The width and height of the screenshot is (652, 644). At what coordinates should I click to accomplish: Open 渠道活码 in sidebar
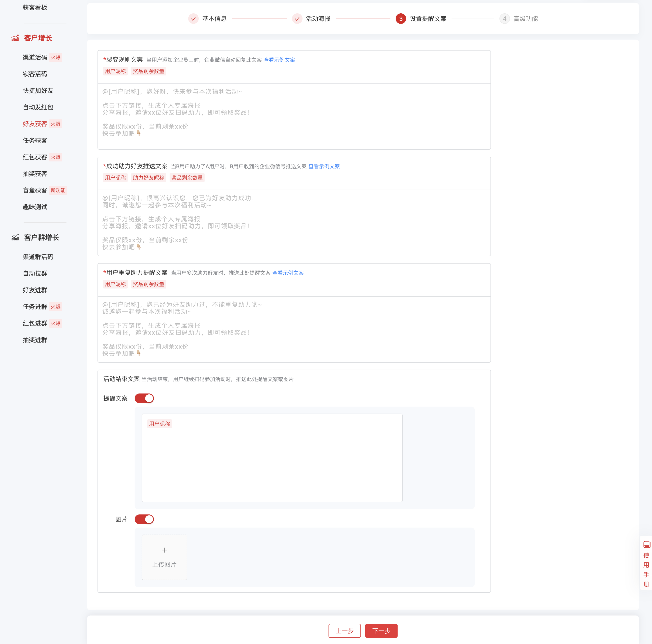tap(35, 57)
